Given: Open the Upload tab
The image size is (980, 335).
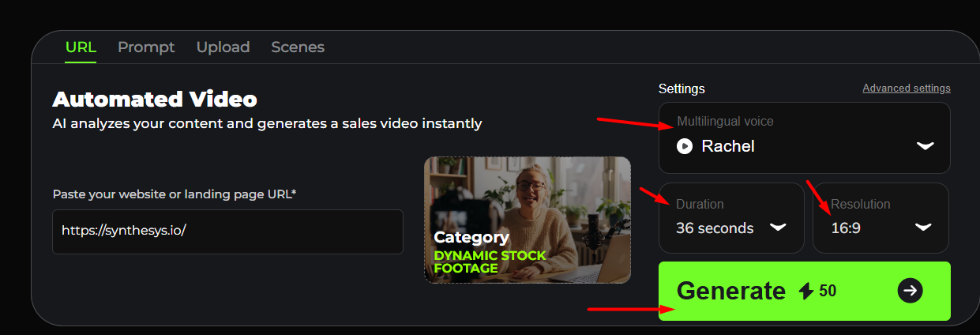Looking at the screenshot, I should (x=223, y=47).
